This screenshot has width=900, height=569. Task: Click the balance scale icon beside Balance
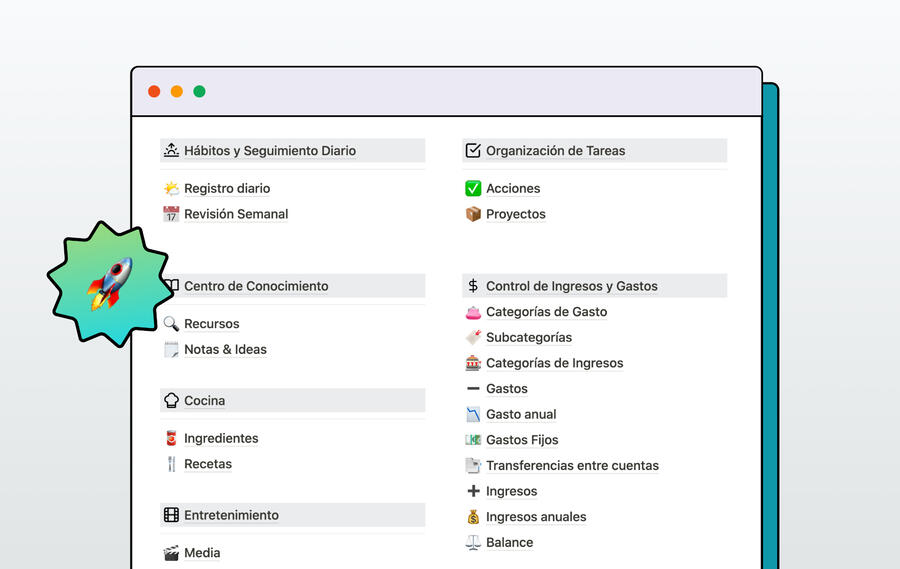point(473,543)
